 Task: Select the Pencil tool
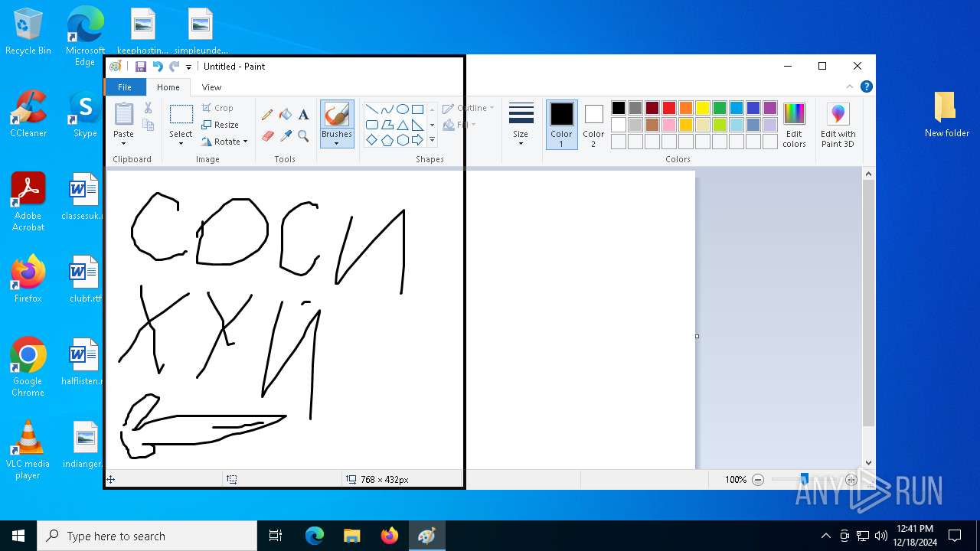267,115
